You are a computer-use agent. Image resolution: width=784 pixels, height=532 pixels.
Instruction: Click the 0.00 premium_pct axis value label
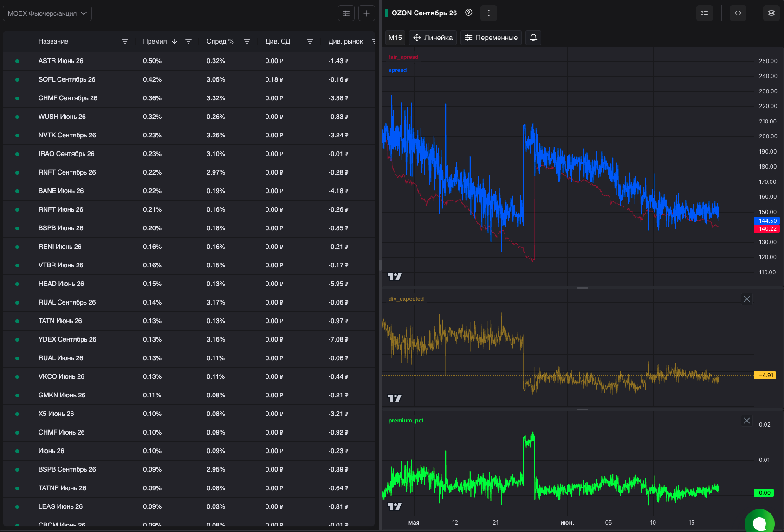click(765, 493)
